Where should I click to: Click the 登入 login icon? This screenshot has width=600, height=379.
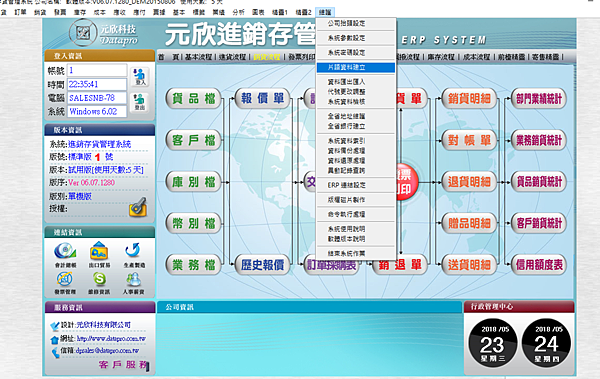tap(140, 77)
